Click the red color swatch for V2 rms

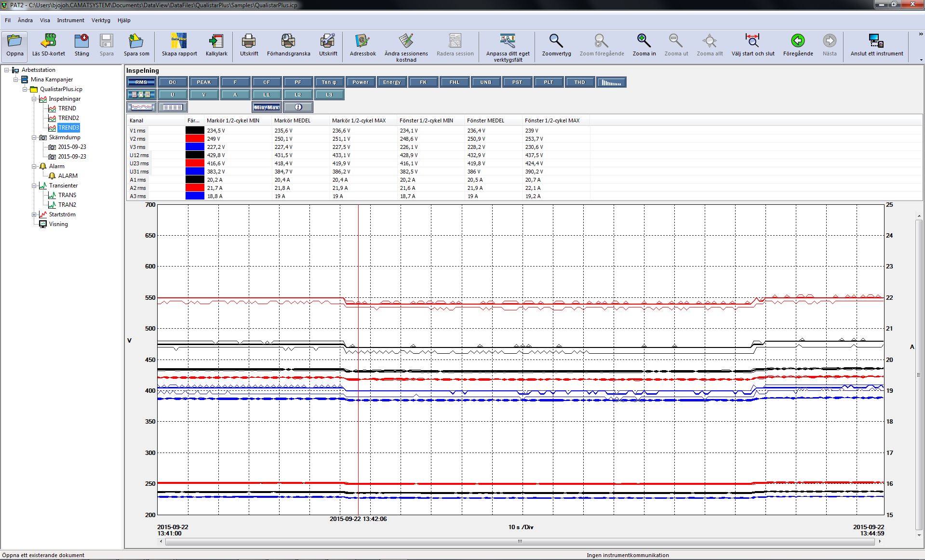click(x=195, y=139)
